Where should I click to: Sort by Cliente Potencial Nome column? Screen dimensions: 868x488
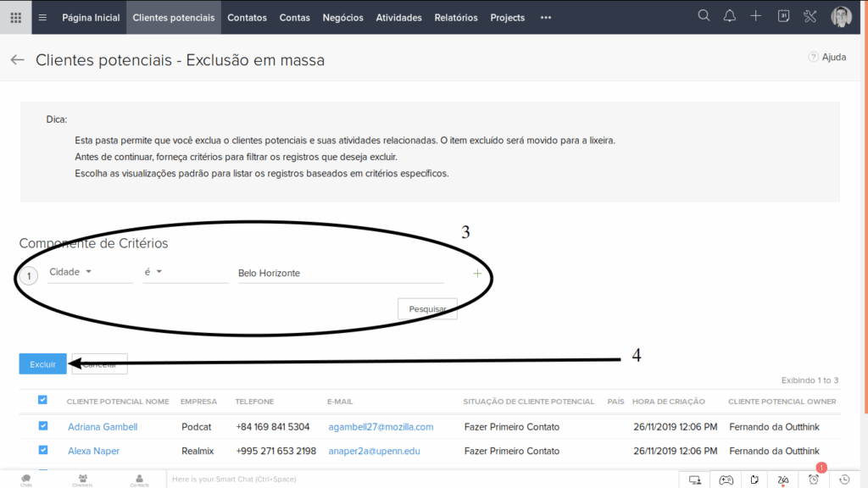pos(118,401)
